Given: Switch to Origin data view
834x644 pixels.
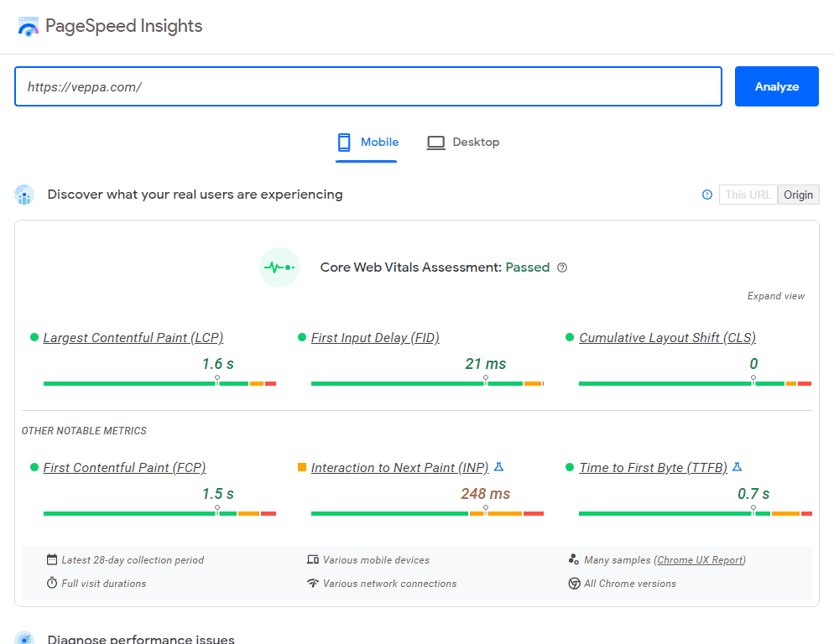Looking at the screenshot, I should (799, 195).
